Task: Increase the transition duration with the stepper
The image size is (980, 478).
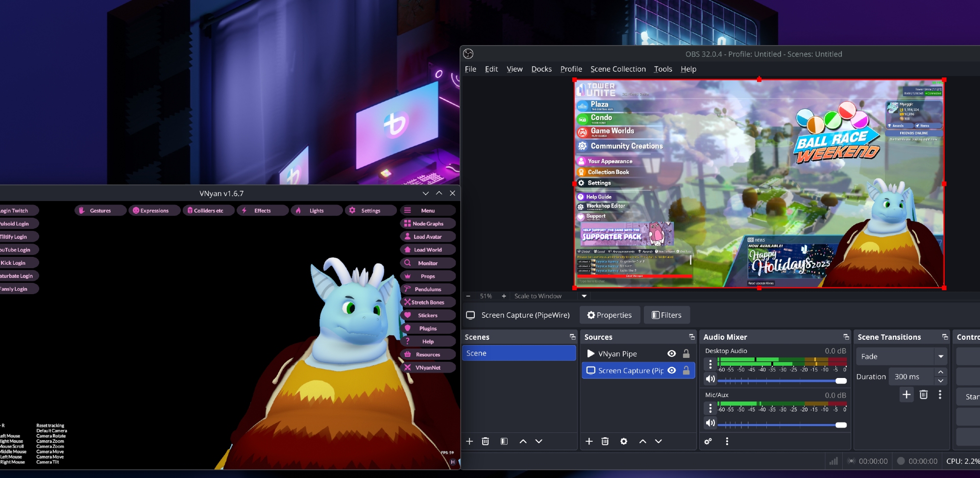Action: click(x=940, y=372)
